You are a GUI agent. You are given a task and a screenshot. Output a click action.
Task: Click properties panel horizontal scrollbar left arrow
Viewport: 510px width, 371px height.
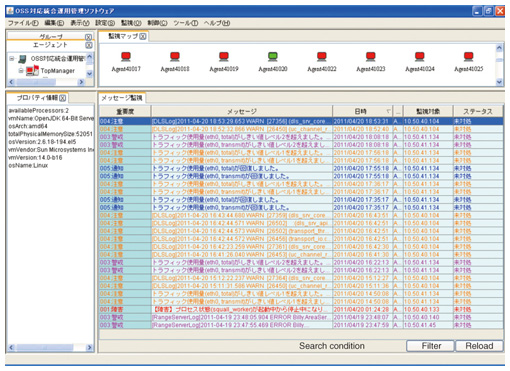coord(12,347)
